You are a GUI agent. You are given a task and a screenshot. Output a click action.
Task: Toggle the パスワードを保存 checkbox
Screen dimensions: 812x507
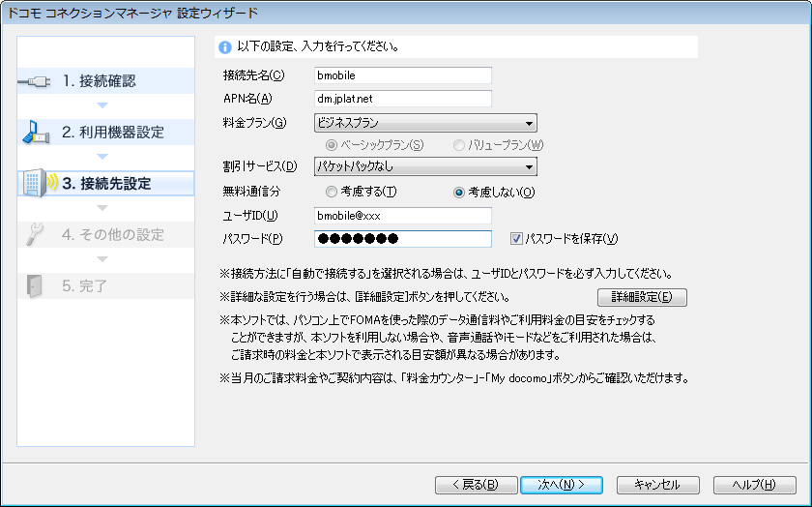tap(516, 239)
